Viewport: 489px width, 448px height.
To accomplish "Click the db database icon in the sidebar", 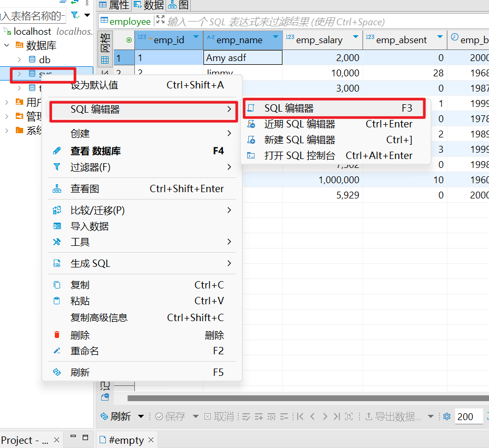I will pos(33,59).
